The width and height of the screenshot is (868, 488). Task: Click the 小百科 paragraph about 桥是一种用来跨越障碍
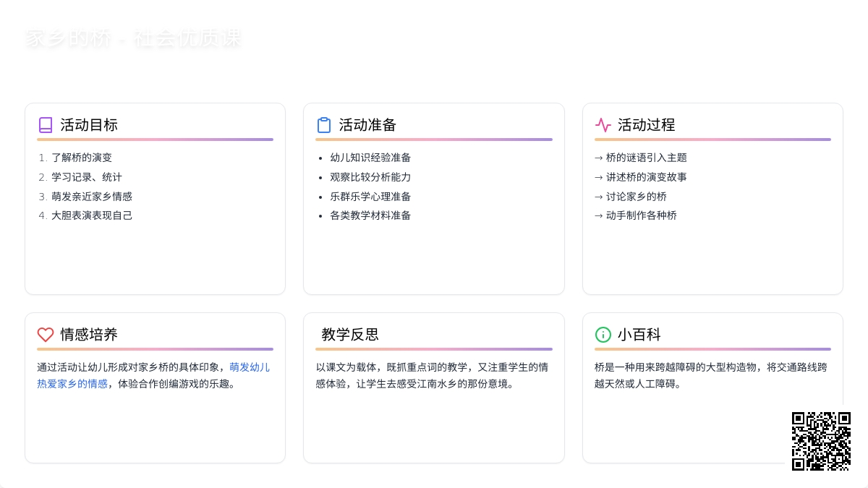tap(711, 375)
